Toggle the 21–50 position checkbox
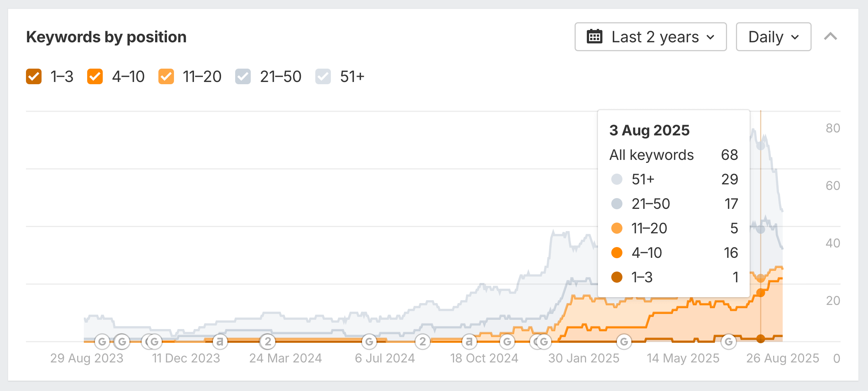 click(243, 77)
